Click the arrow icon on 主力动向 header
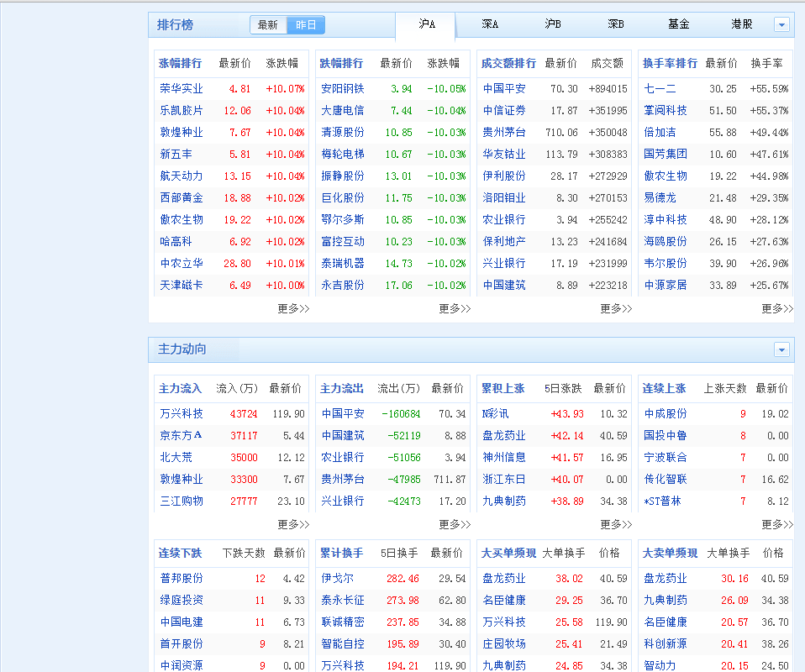Image resolution: width=805 pixels, height=672 pixels. click(781, 349)
